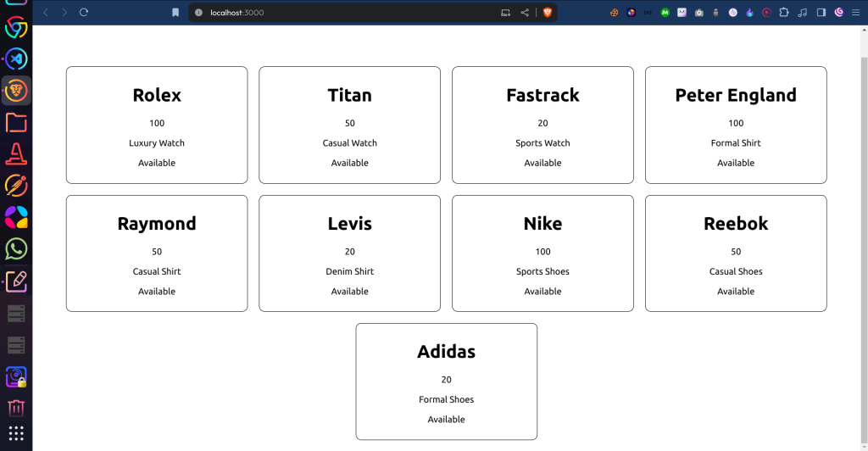Click the Levis card heading
This screenshot has width=868, height=451.
pos(350,224)
